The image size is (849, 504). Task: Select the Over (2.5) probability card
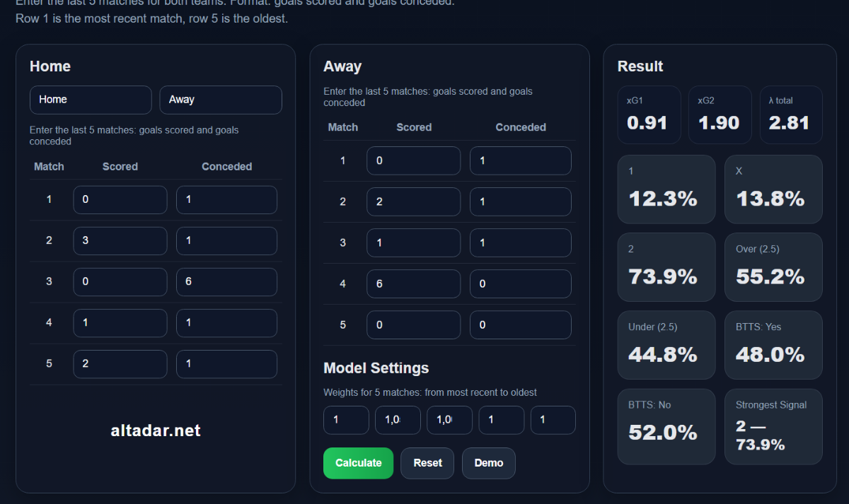(773, 266)
